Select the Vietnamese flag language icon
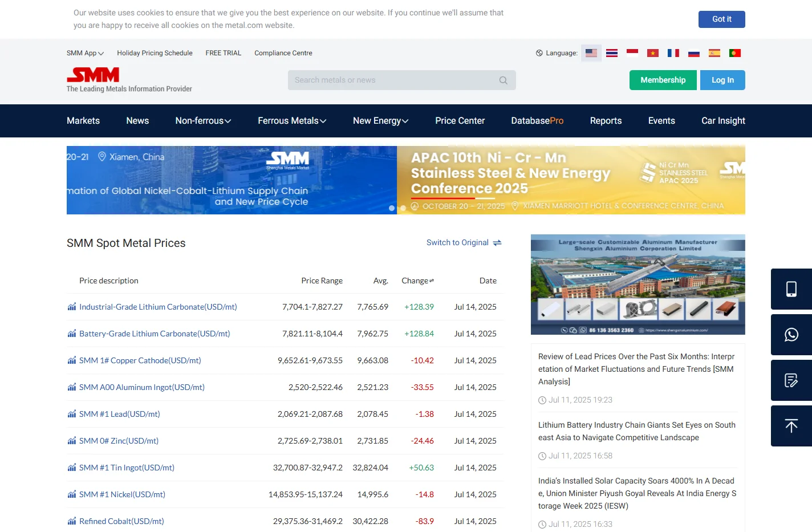The width and height of the screenshot is (812, 532). [653, 53]
